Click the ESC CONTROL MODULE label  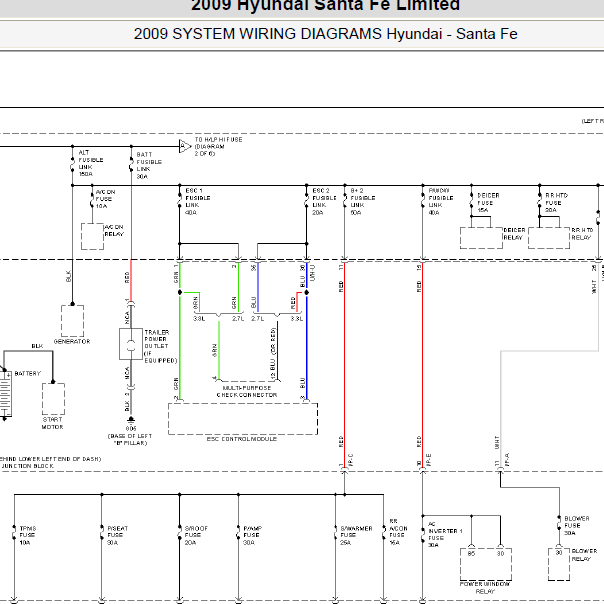(x=242, y=439)
